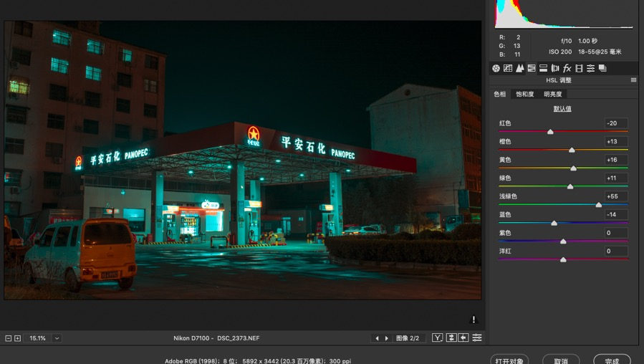Click the 打开对象 button
This screenshot has height=364, width=644.
[x=509, y=360]
